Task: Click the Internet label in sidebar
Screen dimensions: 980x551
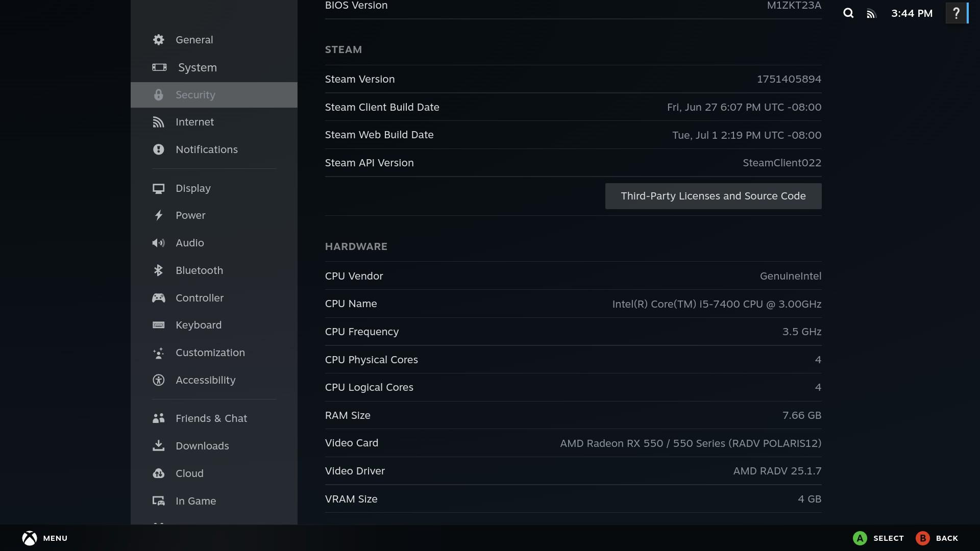Action: tap(194, 122)
